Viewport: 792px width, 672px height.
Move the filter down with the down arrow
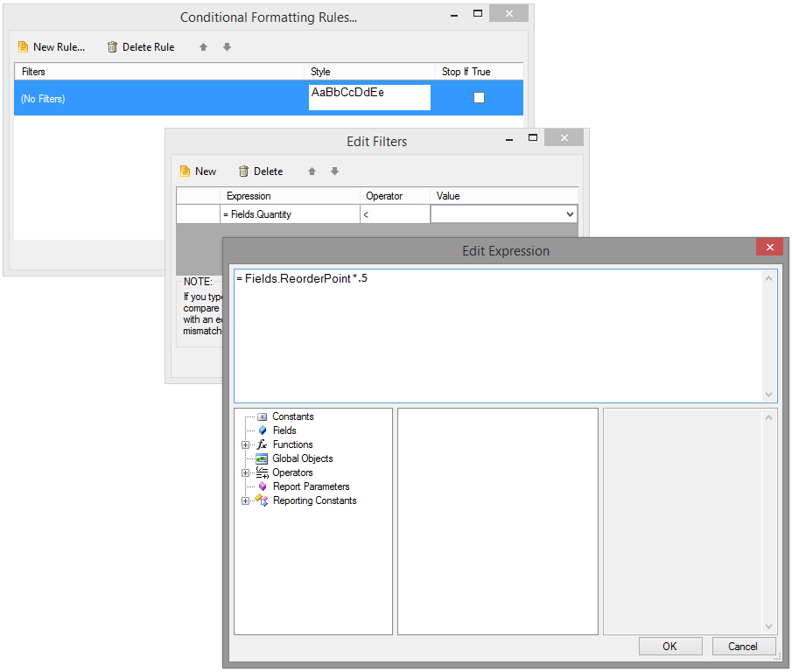tap(334, 171)
